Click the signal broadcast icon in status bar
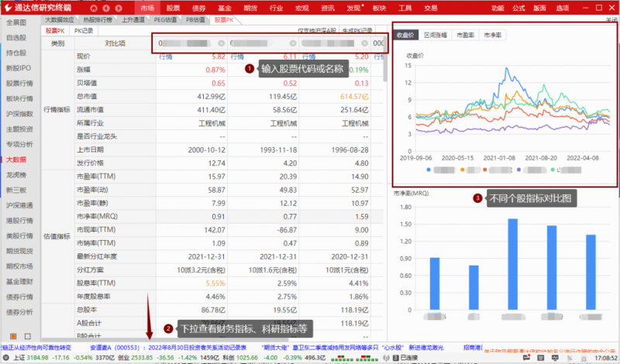 [386, 358]
